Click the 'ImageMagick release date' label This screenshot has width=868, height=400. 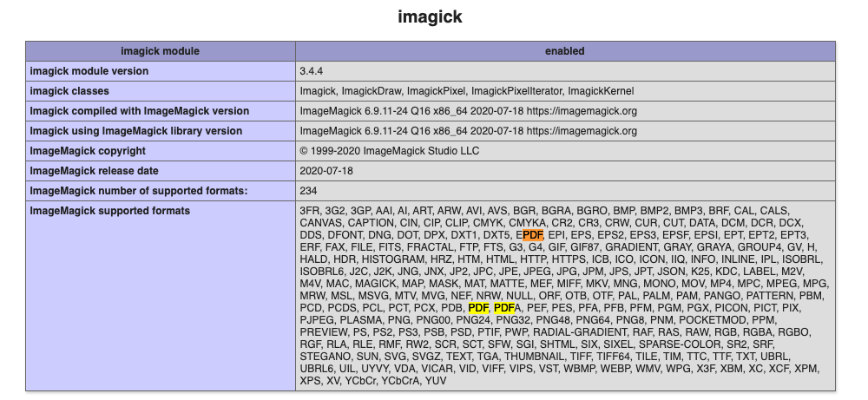click(93, 170)
